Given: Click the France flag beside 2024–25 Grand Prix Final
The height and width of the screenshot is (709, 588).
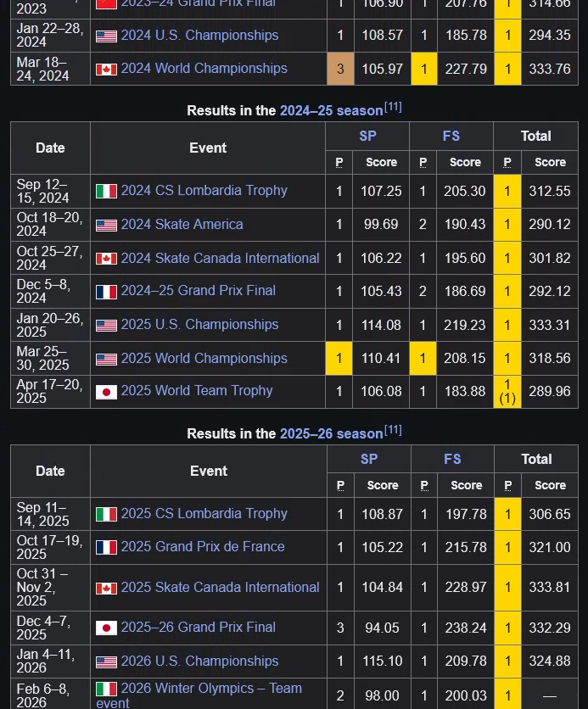Looking at the screenshot, I should [x=106, y=292].
